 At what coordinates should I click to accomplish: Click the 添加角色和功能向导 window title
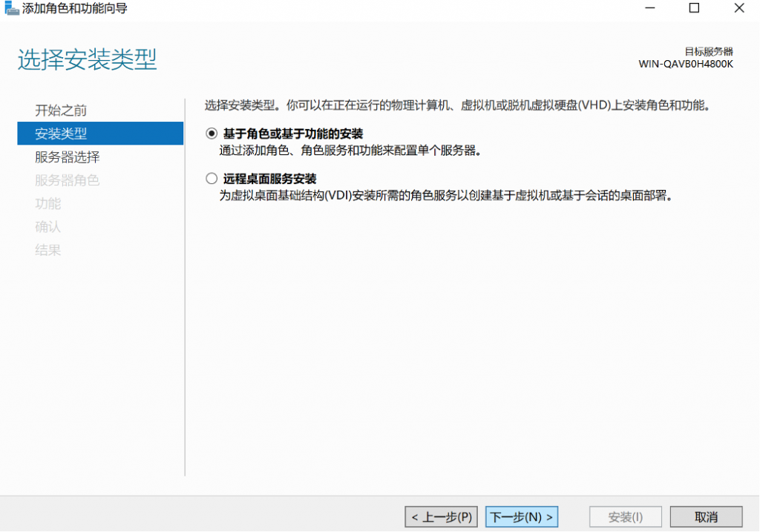75,8
